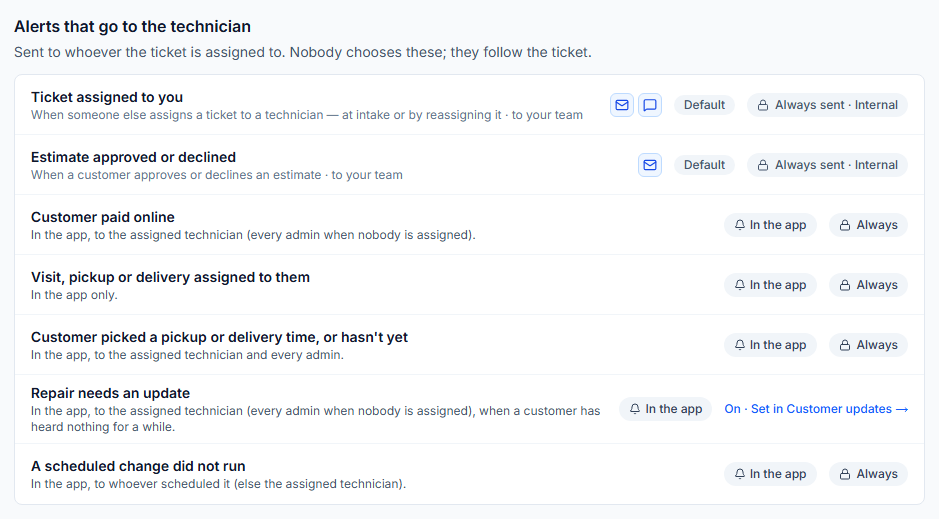
Task: Open the Set in Customer updates link
Action: [816, 409]
